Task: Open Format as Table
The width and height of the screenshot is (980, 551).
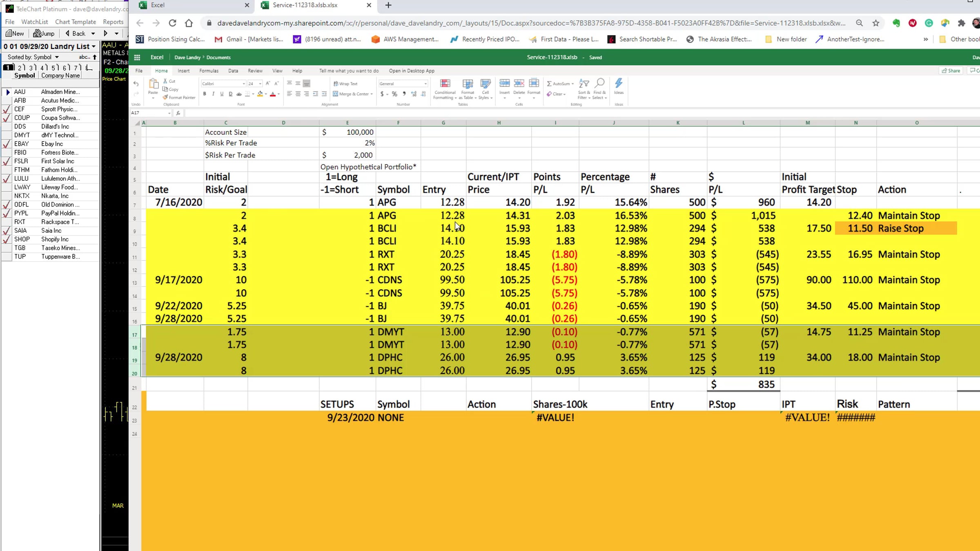Action: tap(468, 89)
